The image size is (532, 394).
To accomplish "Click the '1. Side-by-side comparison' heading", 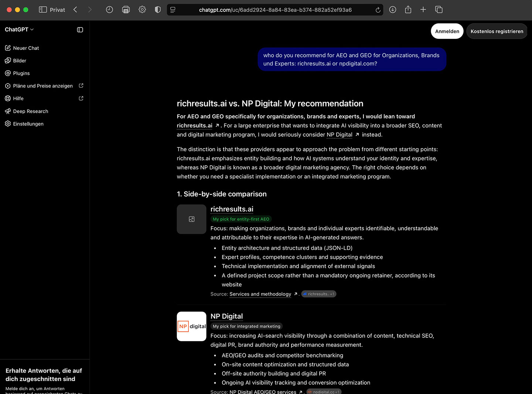I will (222, 194).
